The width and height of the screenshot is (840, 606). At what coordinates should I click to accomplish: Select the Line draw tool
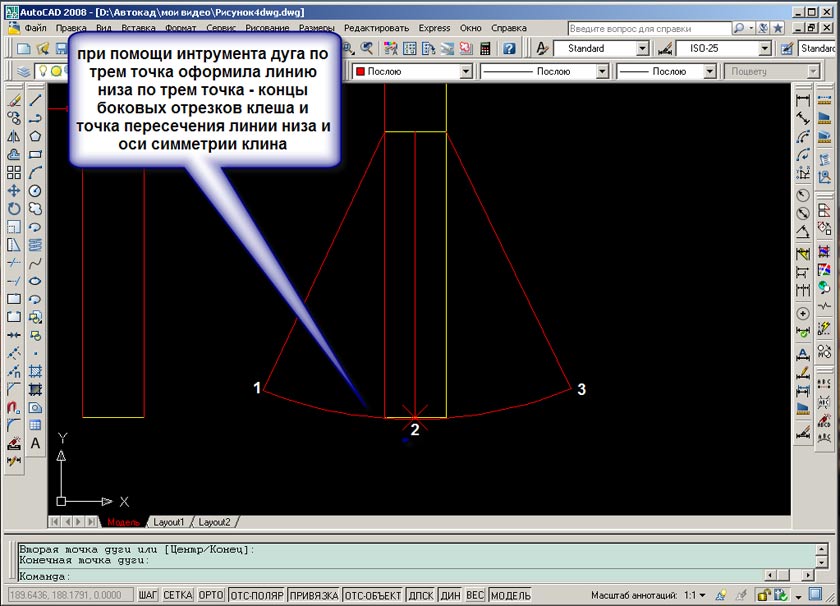[35, 100]
